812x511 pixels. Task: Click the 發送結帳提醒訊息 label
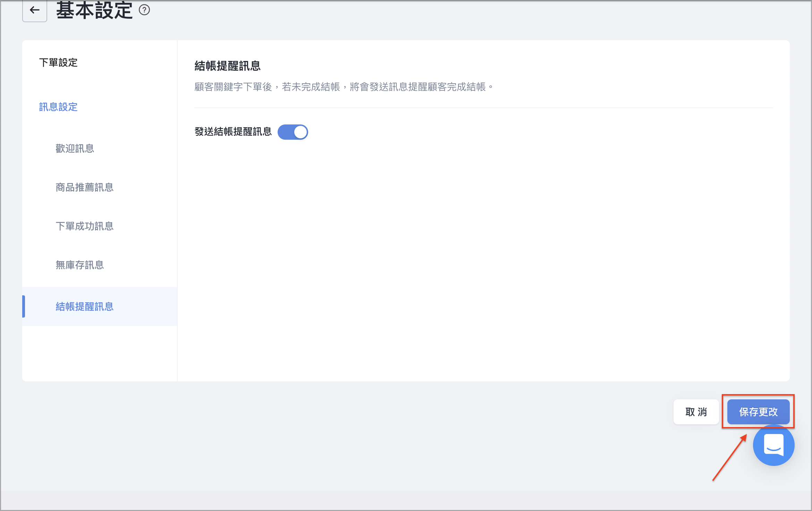coord(233,132)
